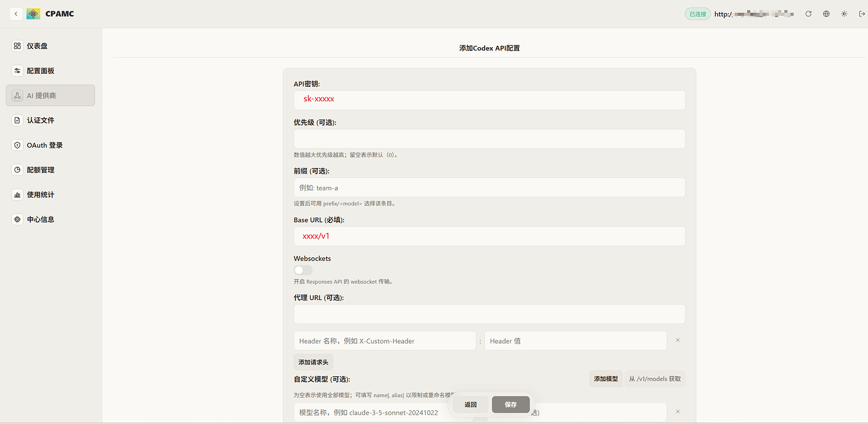Open OAuth 登录 menu item

[x=50, y=145]
